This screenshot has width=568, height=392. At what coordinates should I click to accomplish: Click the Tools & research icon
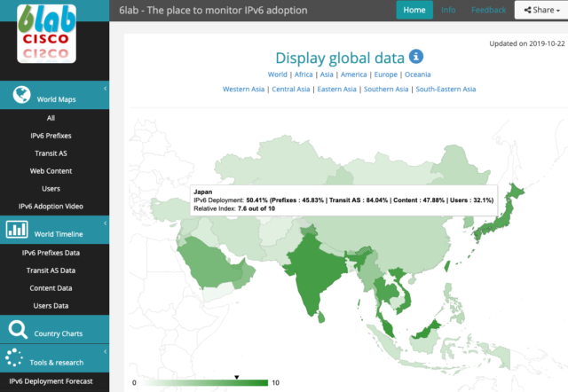(16, 358)
